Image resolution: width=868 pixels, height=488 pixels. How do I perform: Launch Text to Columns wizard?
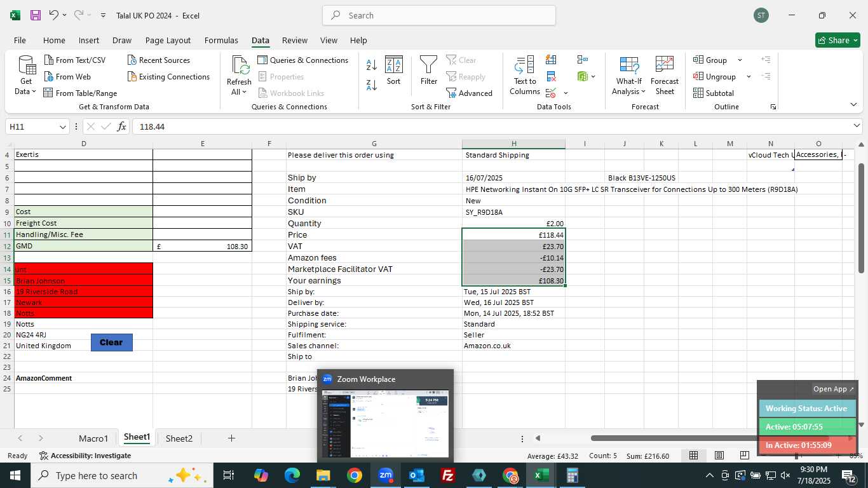[525, 76]
